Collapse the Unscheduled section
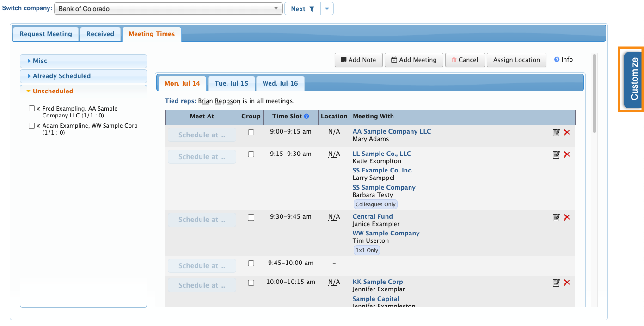Viewport: 644px width, 326px height. pos(83,91)
